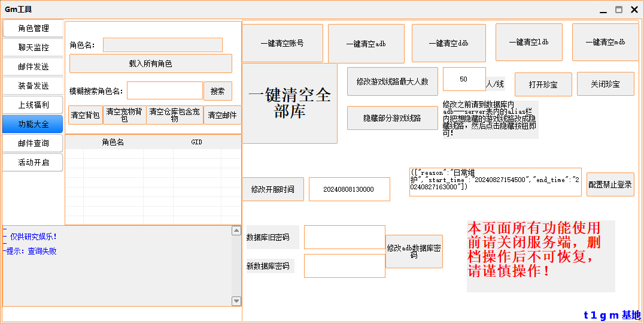Click the 配置禁止登录 button
Viewport: 644px width, 324px height.
pos(610,184)
